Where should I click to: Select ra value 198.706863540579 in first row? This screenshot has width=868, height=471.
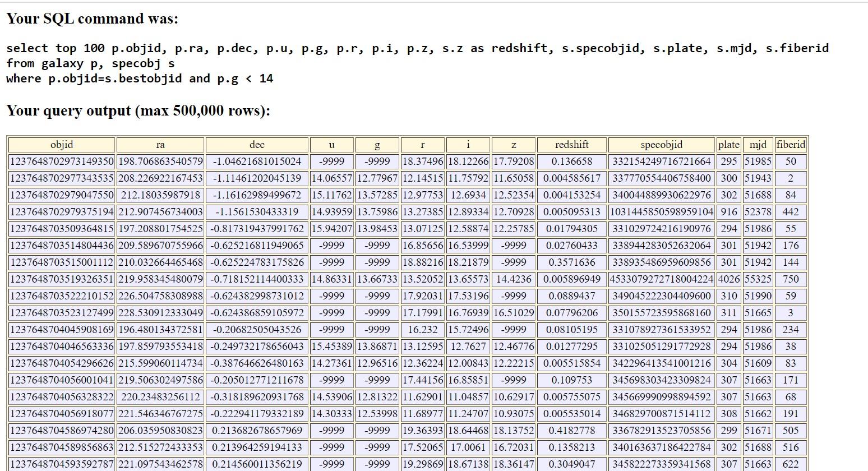click(160, 161)
